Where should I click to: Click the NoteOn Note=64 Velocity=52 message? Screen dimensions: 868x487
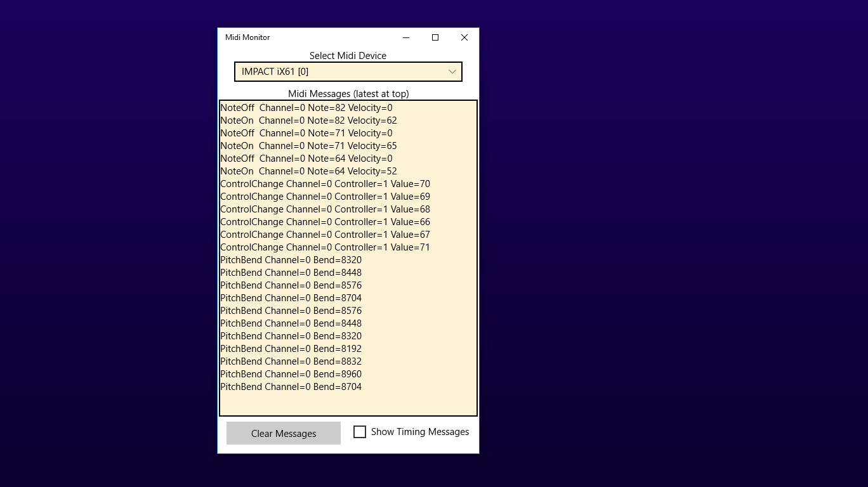308,171
